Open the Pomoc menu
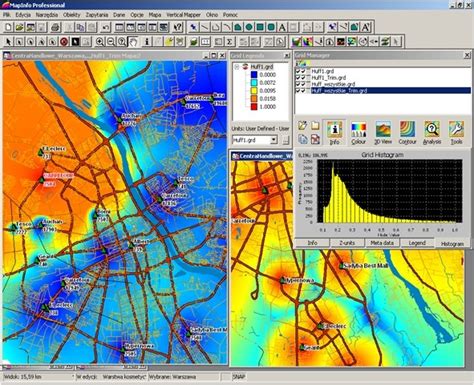Screen dimensions: 474x385 230,15
